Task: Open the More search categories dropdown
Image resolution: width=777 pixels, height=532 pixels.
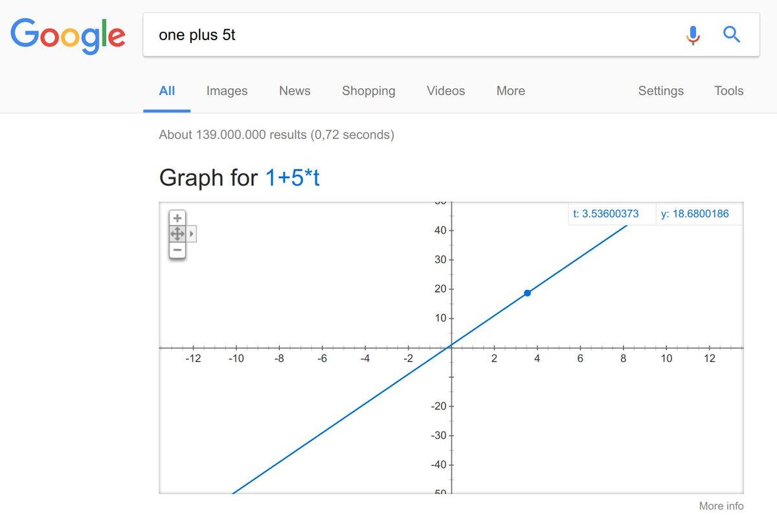Action: 510,91
